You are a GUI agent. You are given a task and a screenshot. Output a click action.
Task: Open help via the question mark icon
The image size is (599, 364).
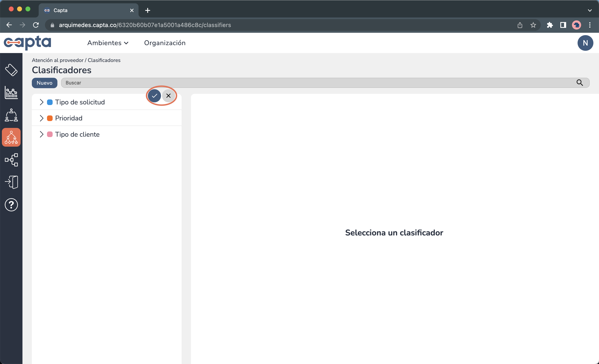[x=11, y=205]
